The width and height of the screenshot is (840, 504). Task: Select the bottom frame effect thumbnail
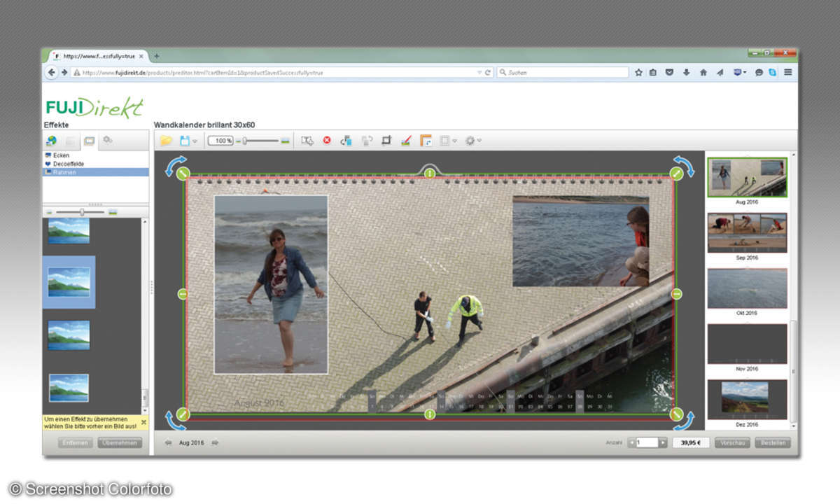point(69,388)
